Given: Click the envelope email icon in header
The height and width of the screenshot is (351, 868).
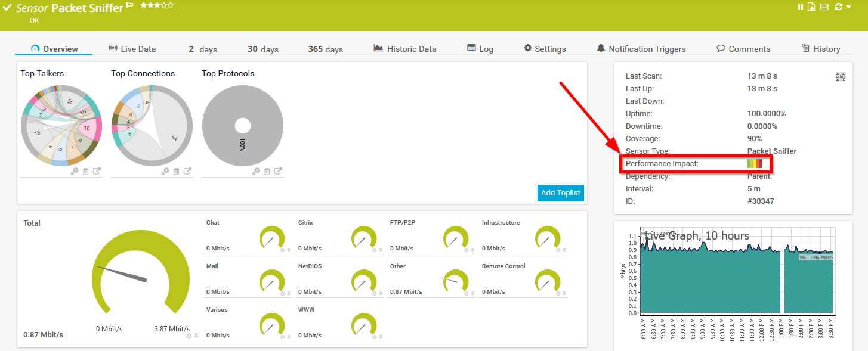Looking at the screenshot, I should 824,7.
